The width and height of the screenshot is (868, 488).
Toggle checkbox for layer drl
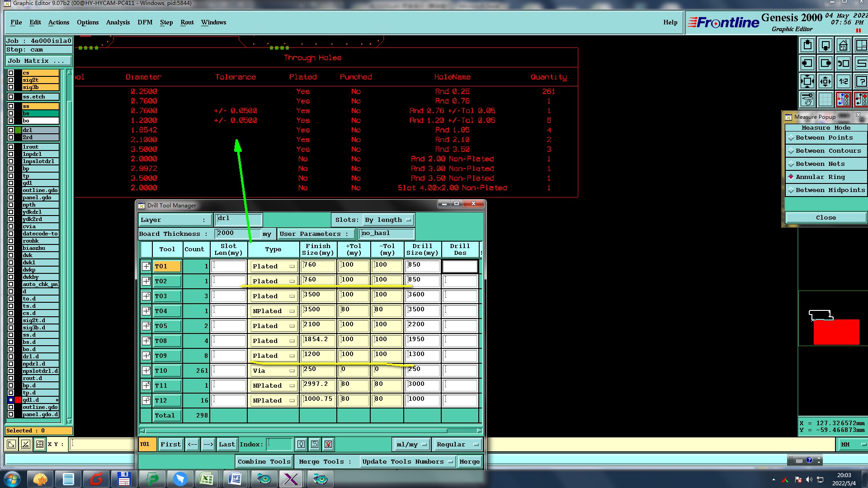pyautogui.click(x=11, y=130)
